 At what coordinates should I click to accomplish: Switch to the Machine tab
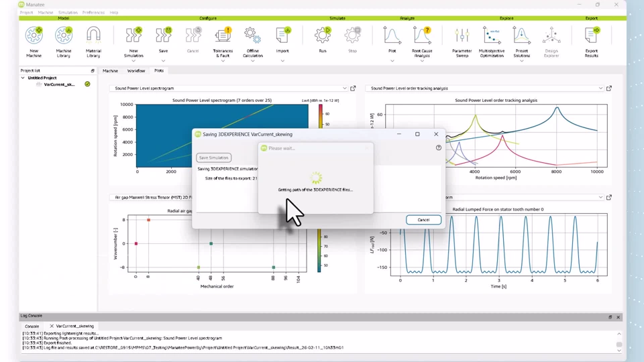click(110, 70)
